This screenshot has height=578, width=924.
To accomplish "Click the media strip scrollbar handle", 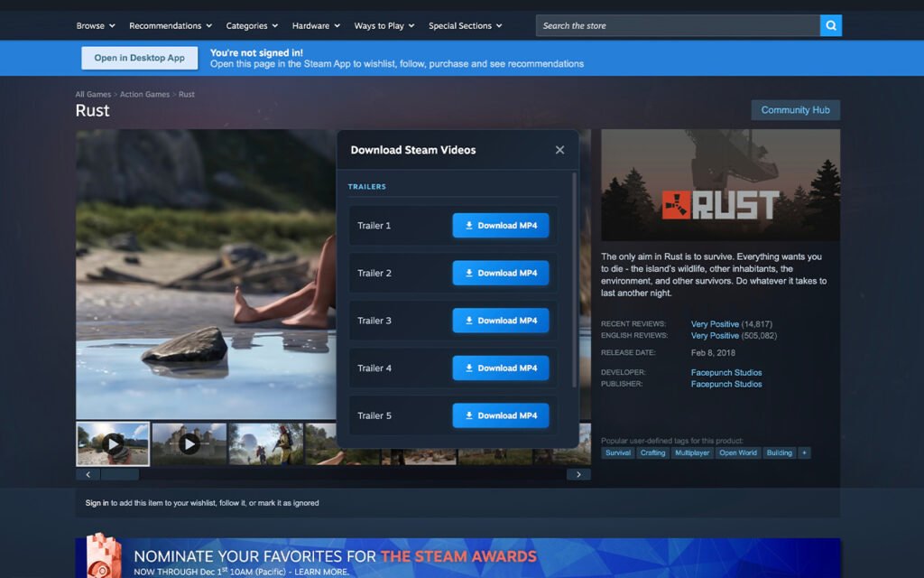I will pos(120,474).
